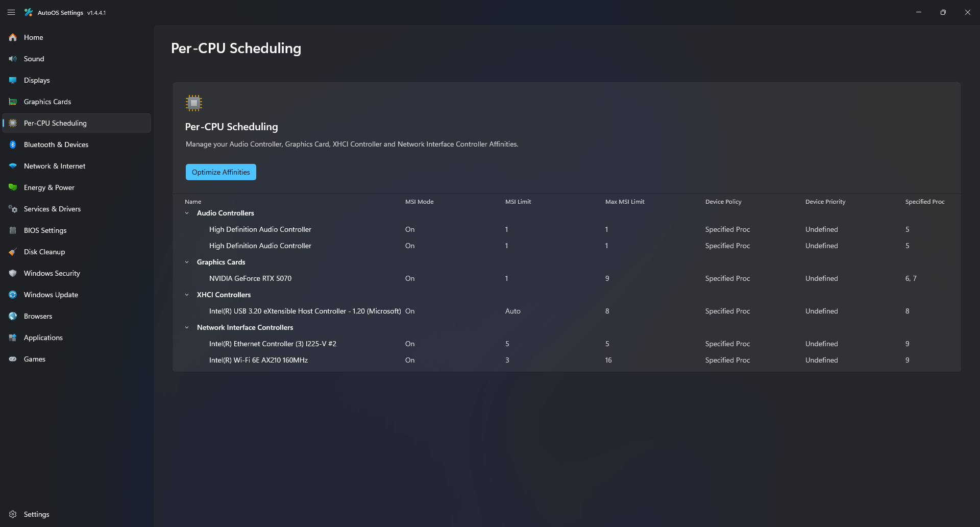
Task: Click the MSI Limit column header
Action: [x=518, y=202]
